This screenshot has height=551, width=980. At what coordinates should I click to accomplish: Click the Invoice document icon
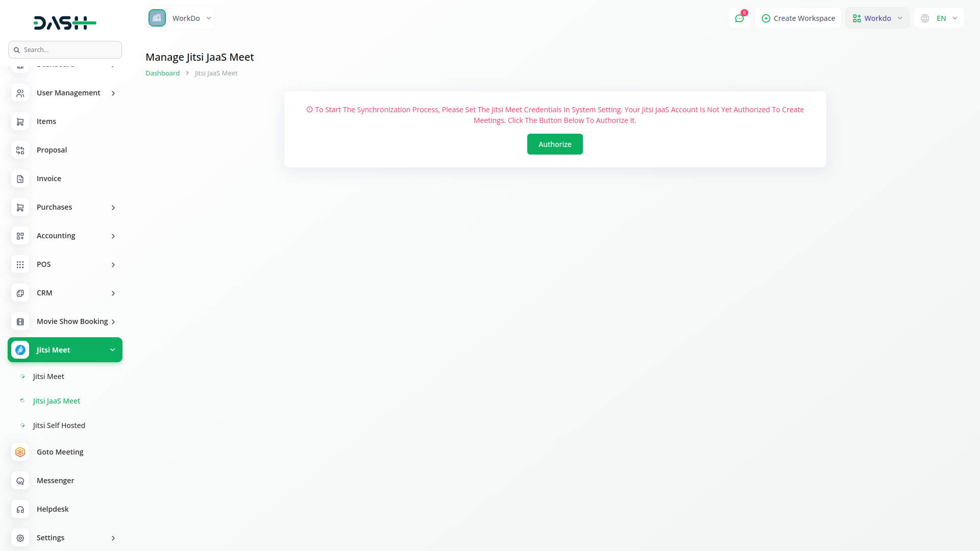pyautogui.click(x=20, y=179)
